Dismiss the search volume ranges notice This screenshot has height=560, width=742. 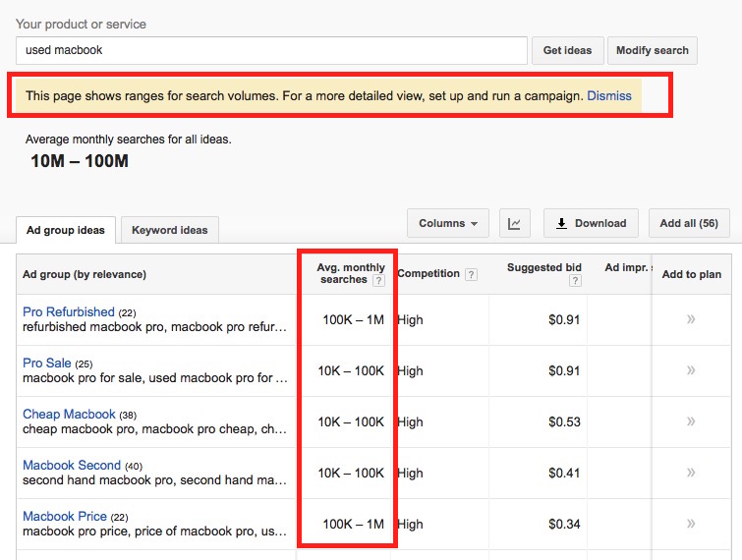[x=609, y=96]
